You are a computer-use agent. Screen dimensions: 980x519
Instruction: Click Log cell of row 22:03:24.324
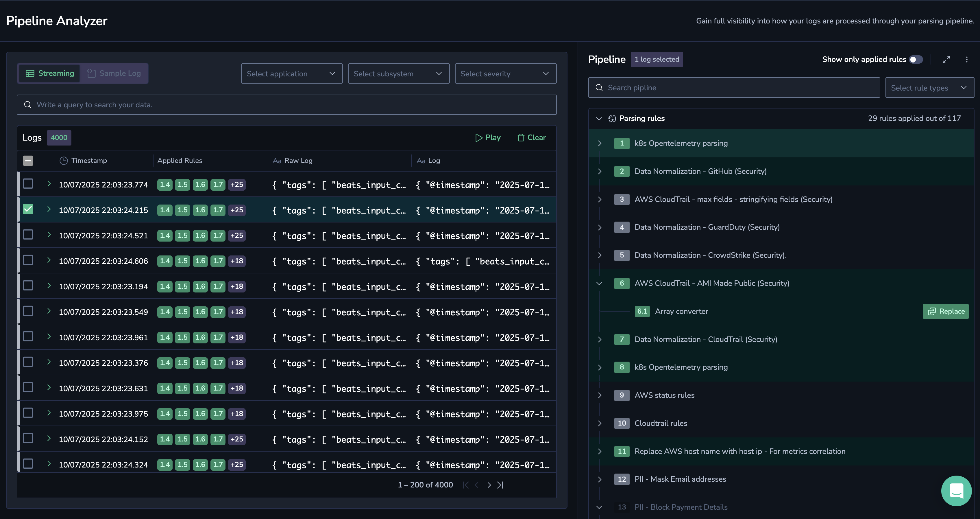point(482,465)
